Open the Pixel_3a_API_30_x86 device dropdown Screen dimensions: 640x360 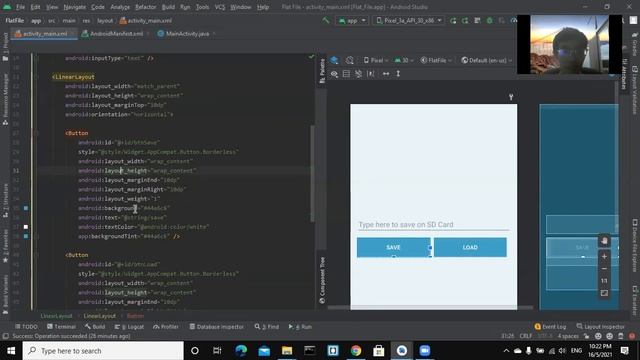click(x=409, y=20)
